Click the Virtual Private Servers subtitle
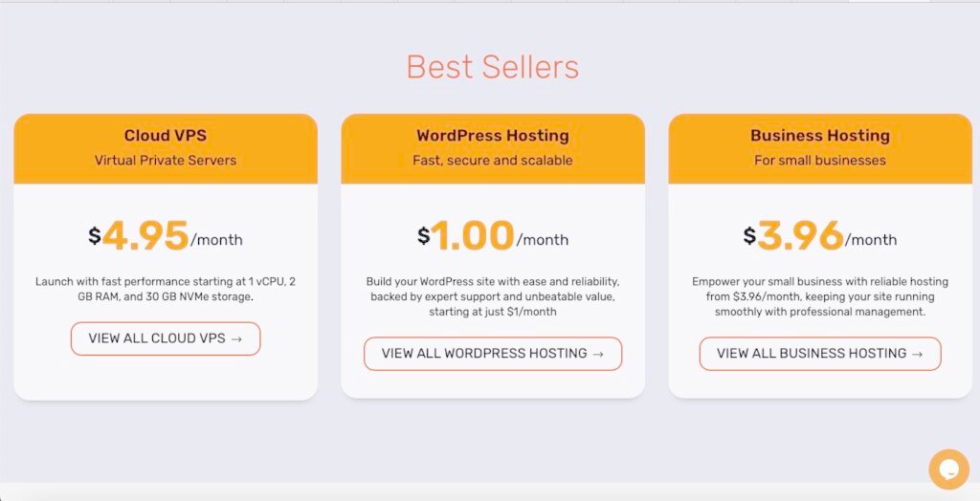Screen dimensions: 980x501 166,161
